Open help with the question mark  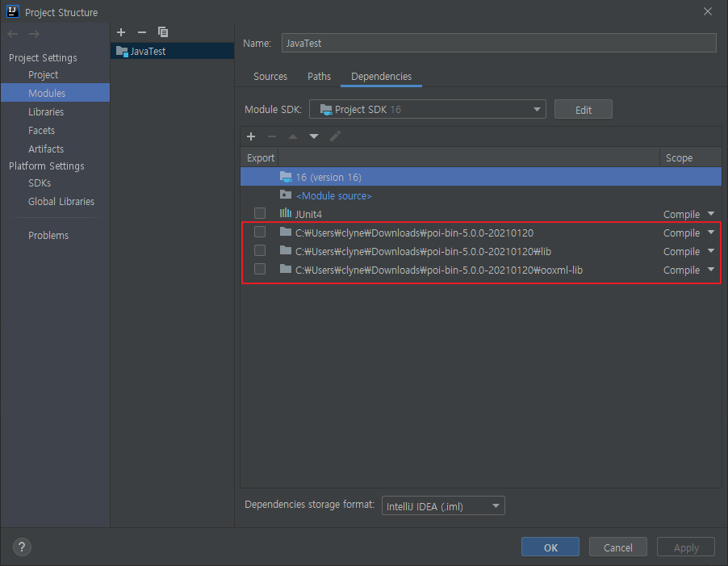pyautogui.click(x=22, y=547)
